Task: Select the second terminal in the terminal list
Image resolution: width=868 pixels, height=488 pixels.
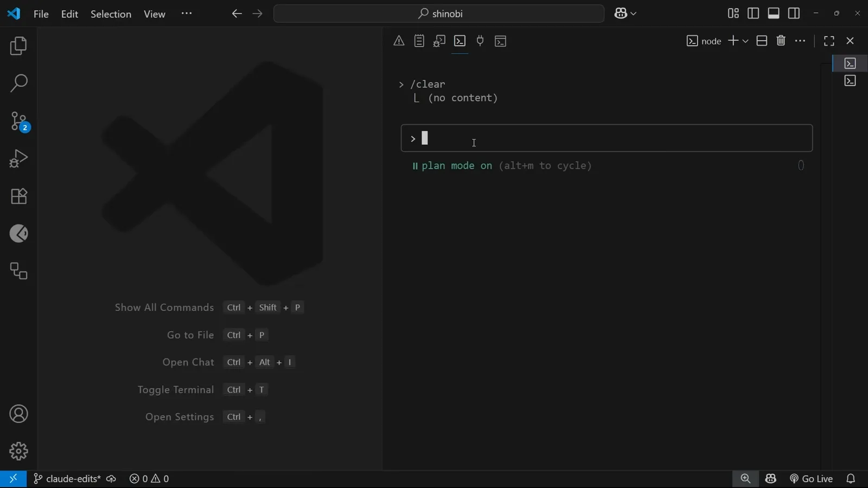Action: [x=850, y=81]
